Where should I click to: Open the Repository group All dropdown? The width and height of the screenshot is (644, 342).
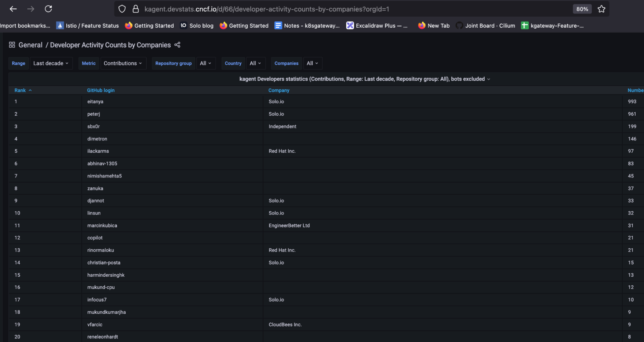[206, 63]
